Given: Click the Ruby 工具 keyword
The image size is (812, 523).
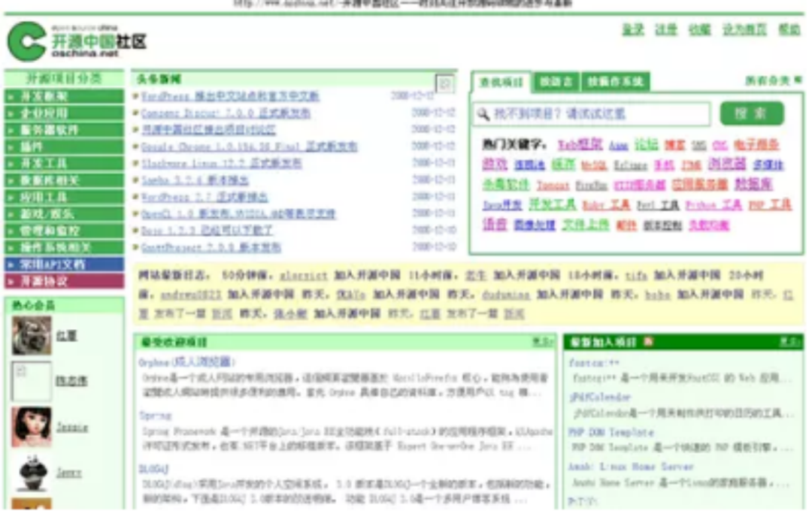Looking at the screenshot, I should (606, 205).
